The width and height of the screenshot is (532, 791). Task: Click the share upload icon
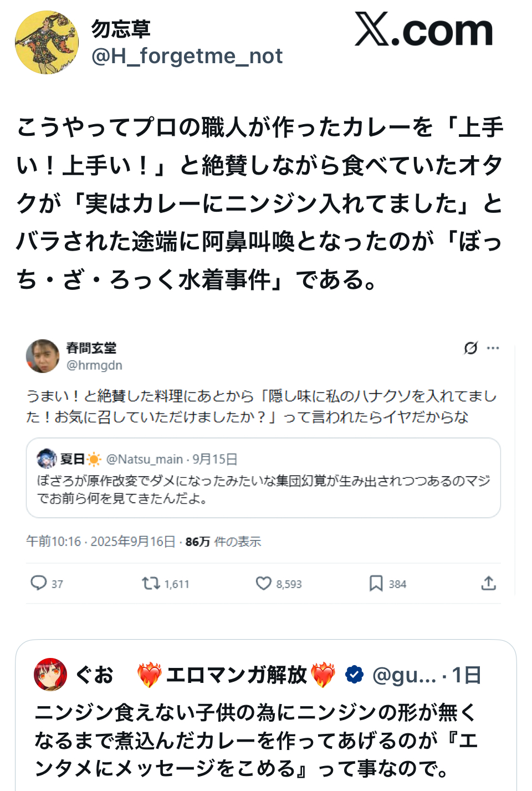click(488, 583)
